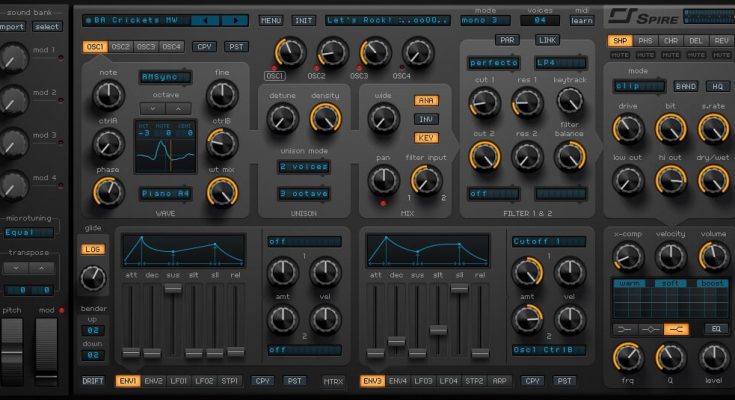The image size is (735, 400).
Task: Select the leftmost EQ filter shape icon
Action: 626,328
